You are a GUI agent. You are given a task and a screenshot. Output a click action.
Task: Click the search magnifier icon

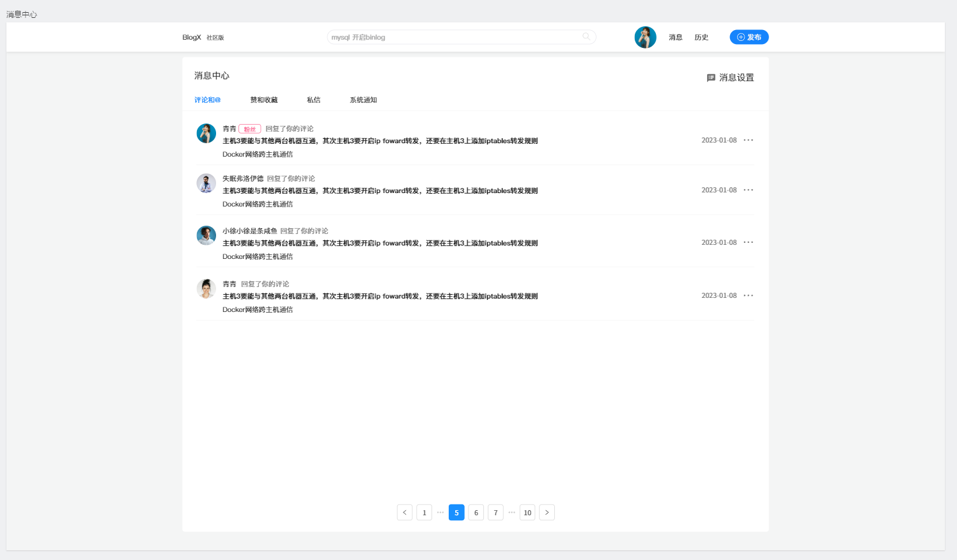pyautogui.click(x=586, y=37)
